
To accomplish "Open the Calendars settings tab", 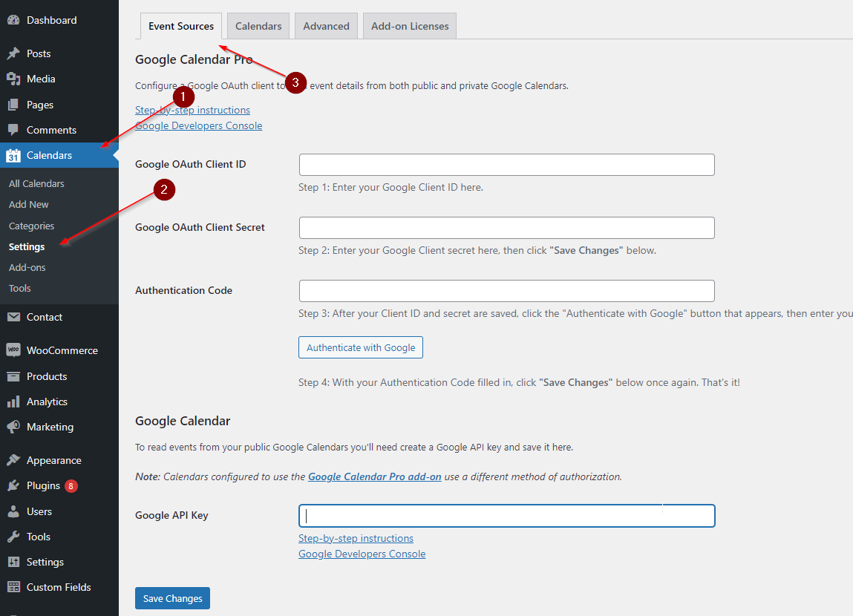I will click(x=258, y=26).
